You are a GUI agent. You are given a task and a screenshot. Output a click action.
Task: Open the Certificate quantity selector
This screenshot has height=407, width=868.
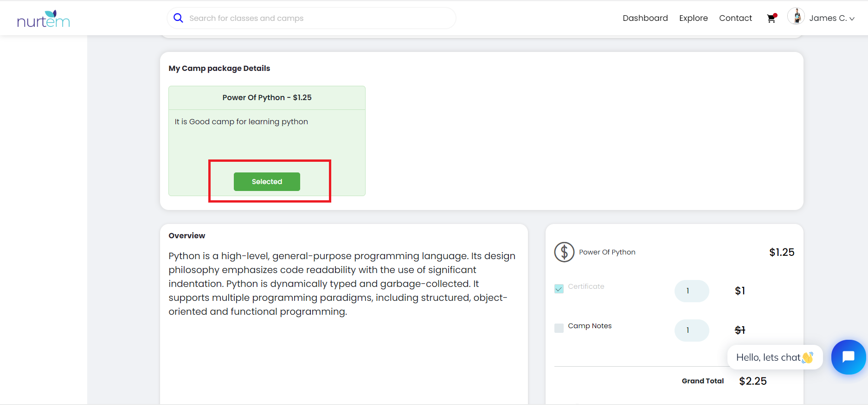click(x=691, y=291)
